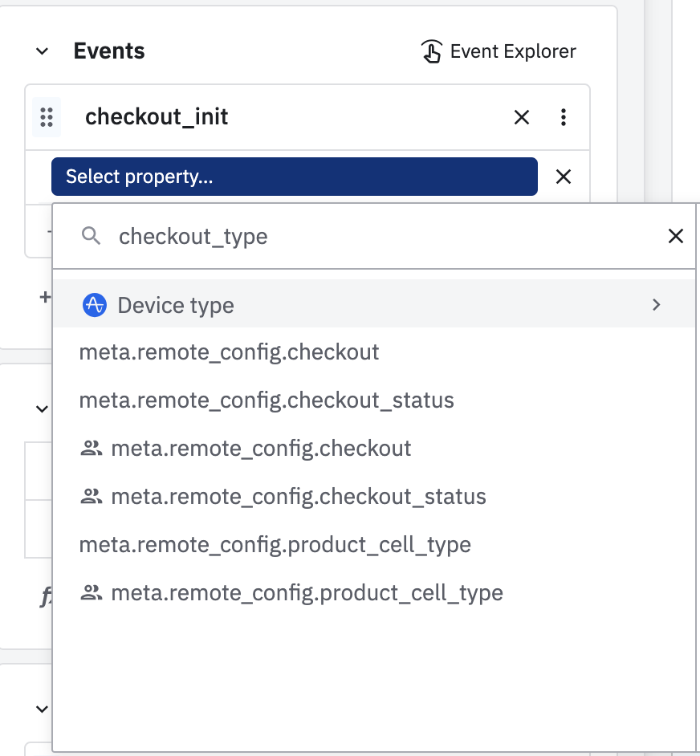Screen dimensions: 700x756
Task: Click the search magnifier icon
Action: [92, 236]
